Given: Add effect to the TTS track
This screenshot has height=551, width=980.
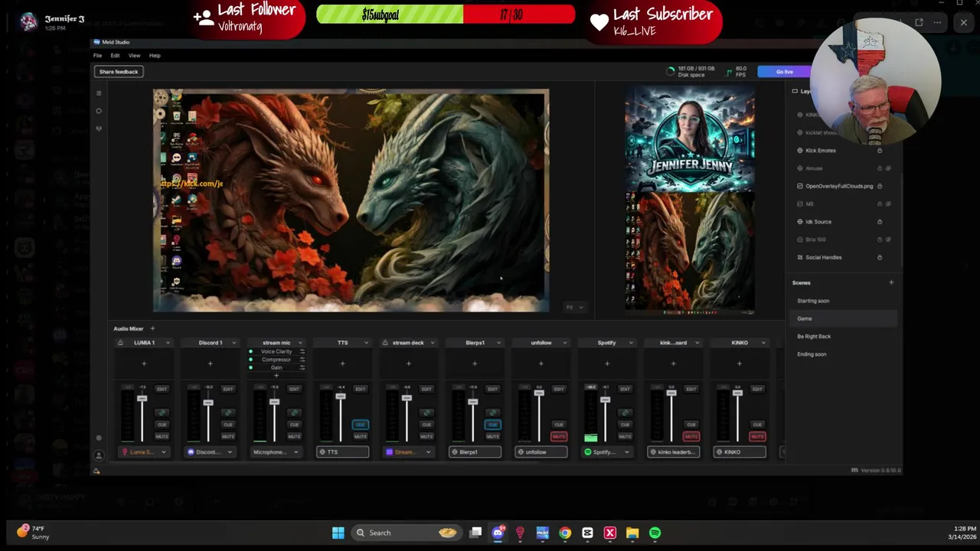Looking at the screenshot, I should [x=342, y=364].
